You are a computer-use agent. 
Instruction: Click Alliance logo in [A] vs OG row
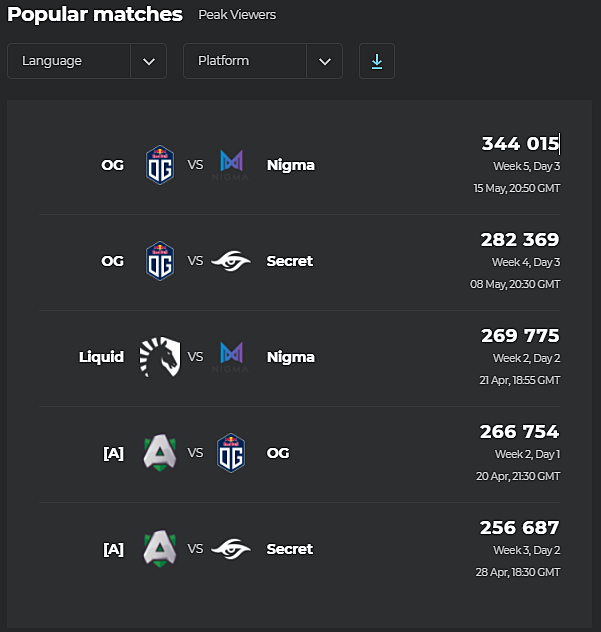click(160, 453)
